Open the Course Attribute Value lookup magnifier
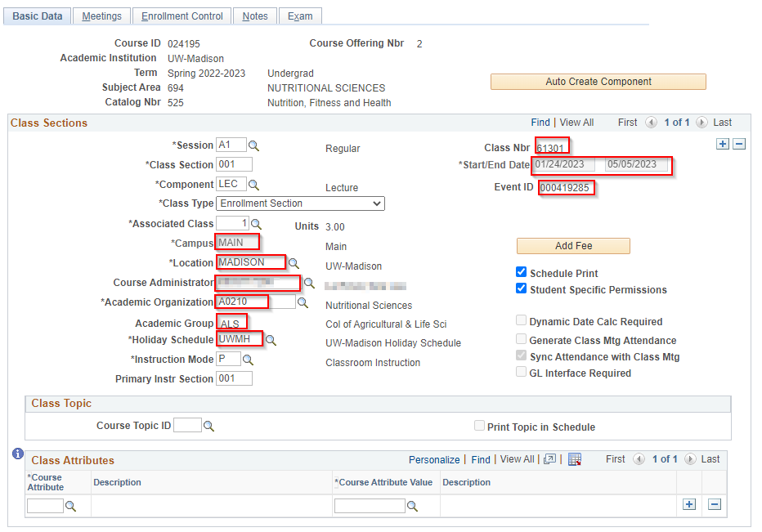 (412, 506)
